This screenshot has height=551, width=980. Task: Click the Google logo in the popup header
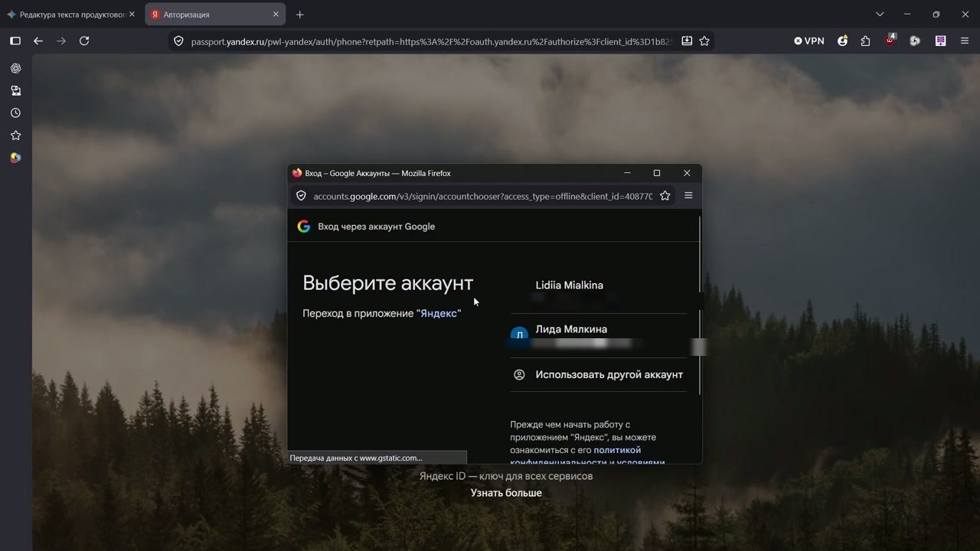(x=304, y=227)
